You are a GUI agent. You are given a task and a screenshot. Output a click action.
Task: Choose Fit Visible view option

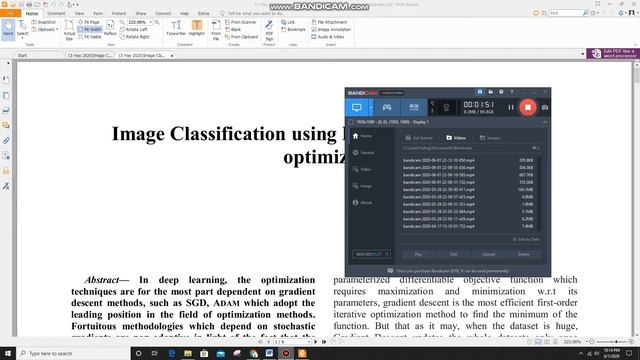pos(90,37)
